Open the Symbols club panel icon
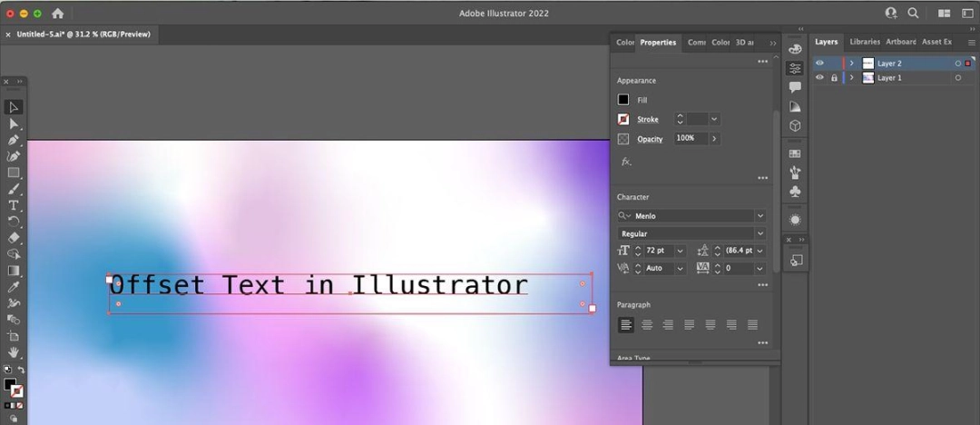980x425 pixels. coord(795,192)
